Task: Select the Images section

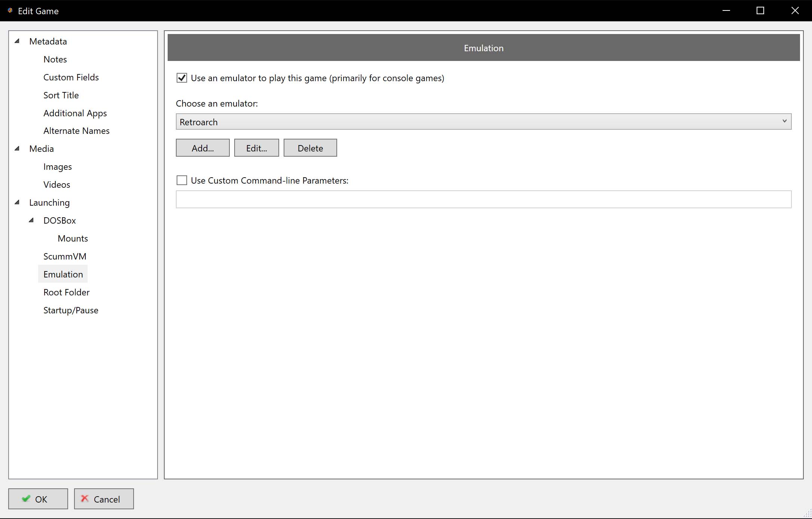Action: [58, 167]
